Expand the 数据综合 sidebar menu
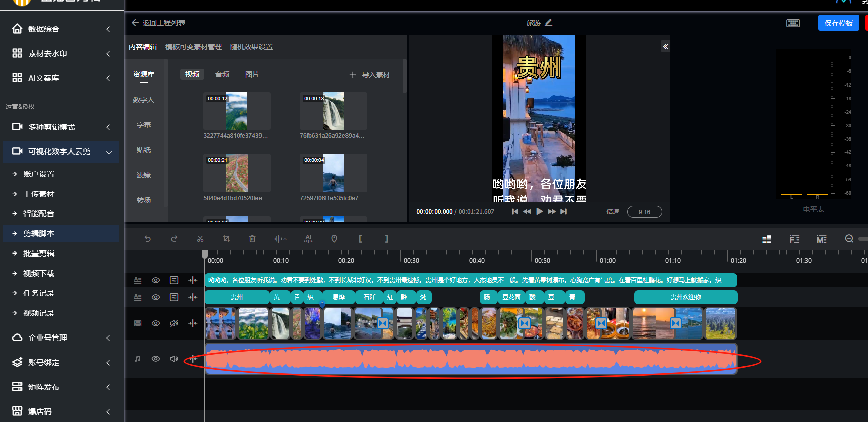868x422 pixels. point(62,29)
